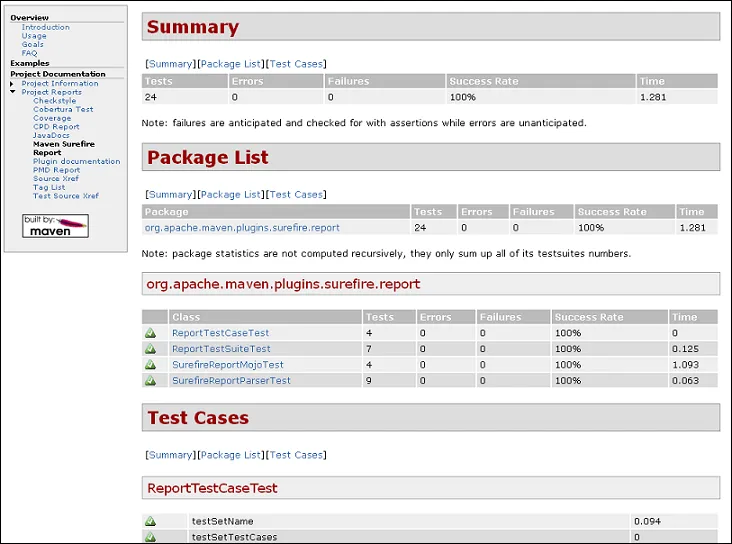Screen dimensions: 732x544
Task: Click the red org.apache.maven.plugins.surefire.report heading
Action: point(283,284)
